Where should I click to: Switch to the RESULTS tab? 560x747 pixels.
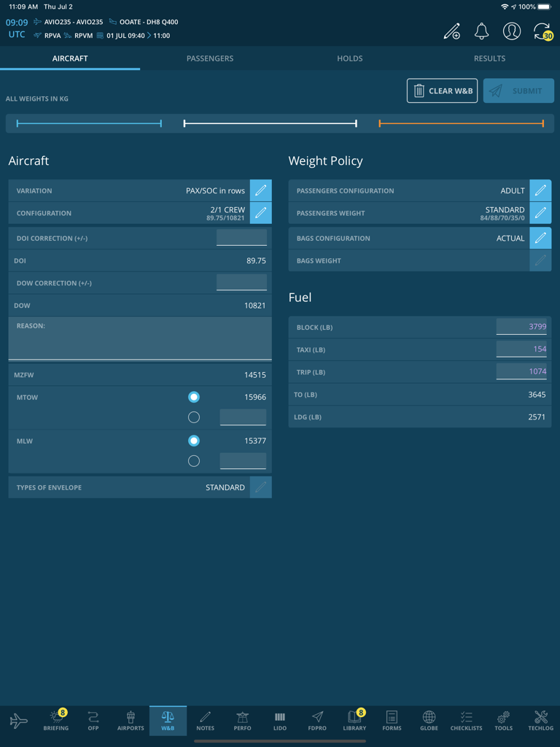coord(490,58)
